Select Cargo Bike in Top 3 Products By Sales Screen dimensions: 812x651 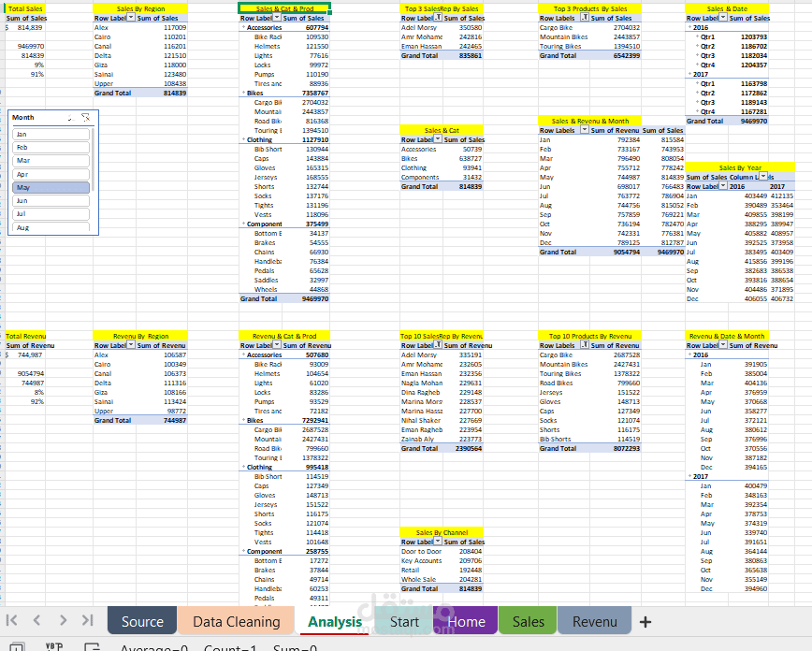pyautogui.click(x=557, y=27)
